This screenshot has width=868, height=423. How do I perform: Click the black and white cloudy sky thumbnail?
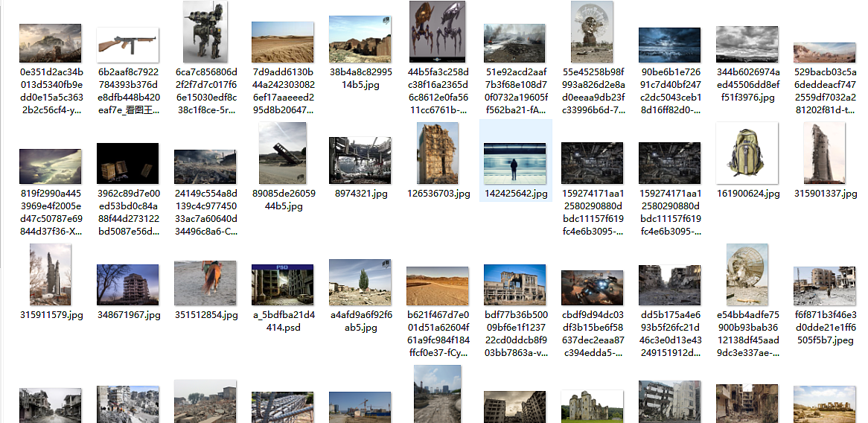click(747, 44)
